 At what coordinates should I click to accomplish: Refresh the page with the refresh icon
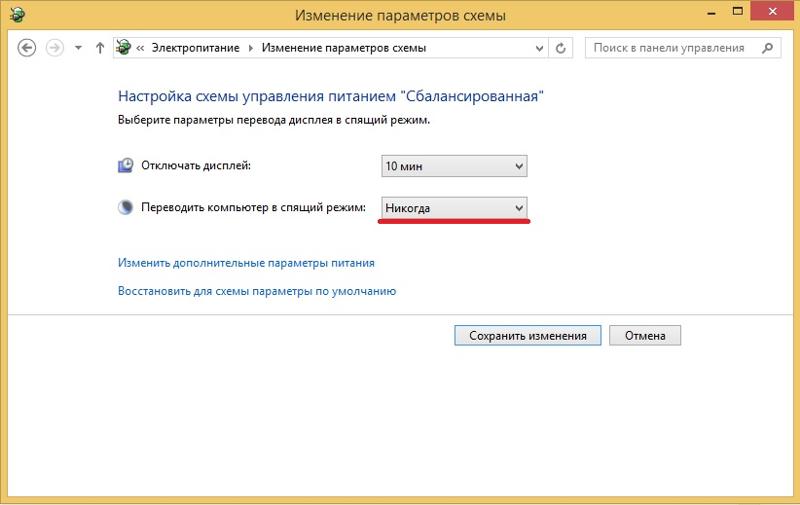click(x=561, y=48)
